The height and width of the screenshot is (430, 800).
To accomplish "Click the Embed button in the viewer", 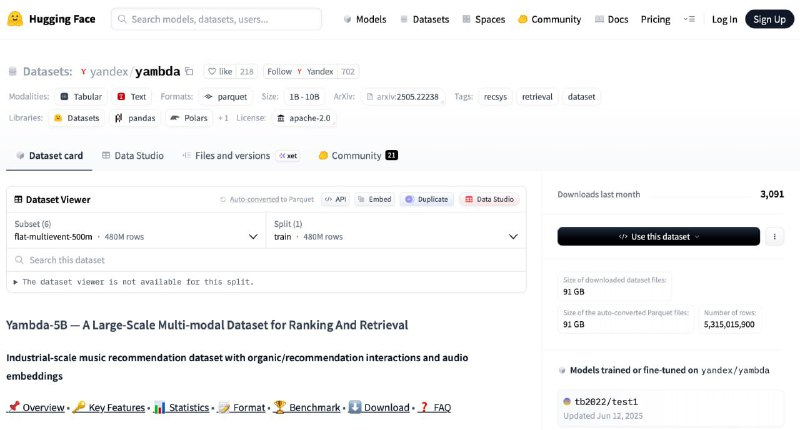I will (375, 199).
